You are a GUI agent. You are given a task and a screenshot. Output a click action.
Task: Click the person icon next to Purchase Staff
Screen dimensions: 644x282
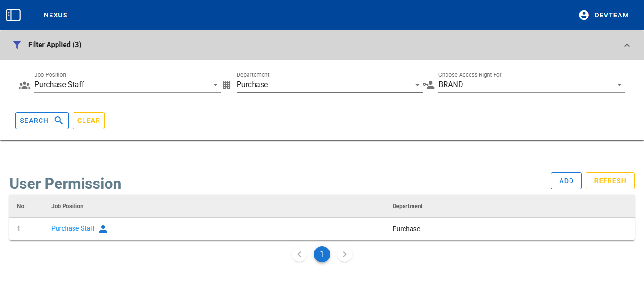(x=103, y=229)
